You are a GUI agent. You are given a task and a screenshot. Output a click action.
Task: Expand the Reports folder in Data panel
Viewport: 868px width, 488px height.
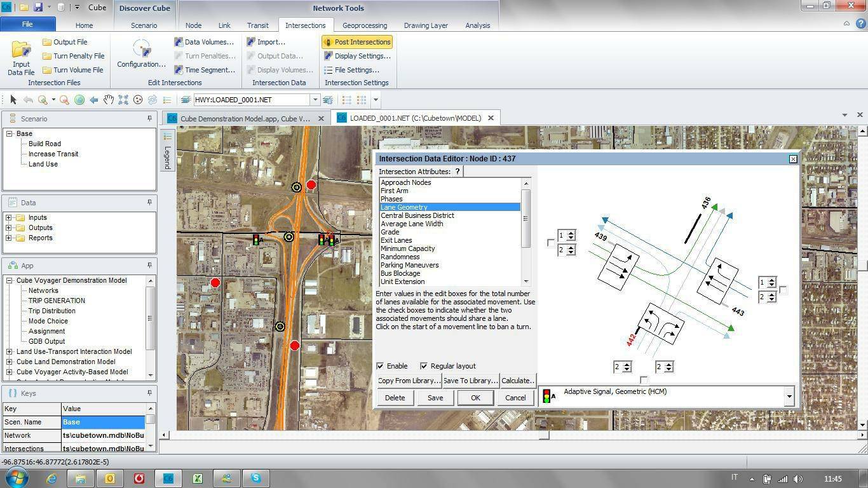click(9, 238)
